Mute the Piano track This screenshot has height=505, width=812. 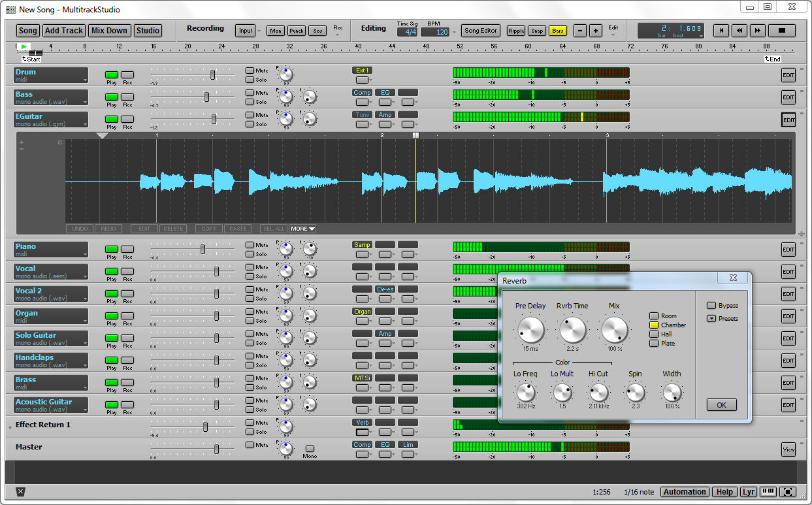click(x=249, y=245)
